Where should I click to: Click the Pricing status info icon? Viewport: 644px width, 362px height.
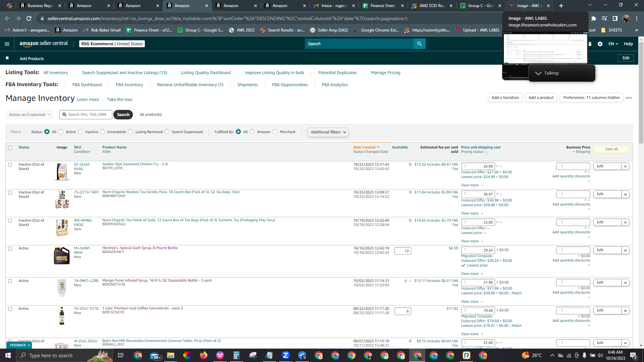click(486, 153)
